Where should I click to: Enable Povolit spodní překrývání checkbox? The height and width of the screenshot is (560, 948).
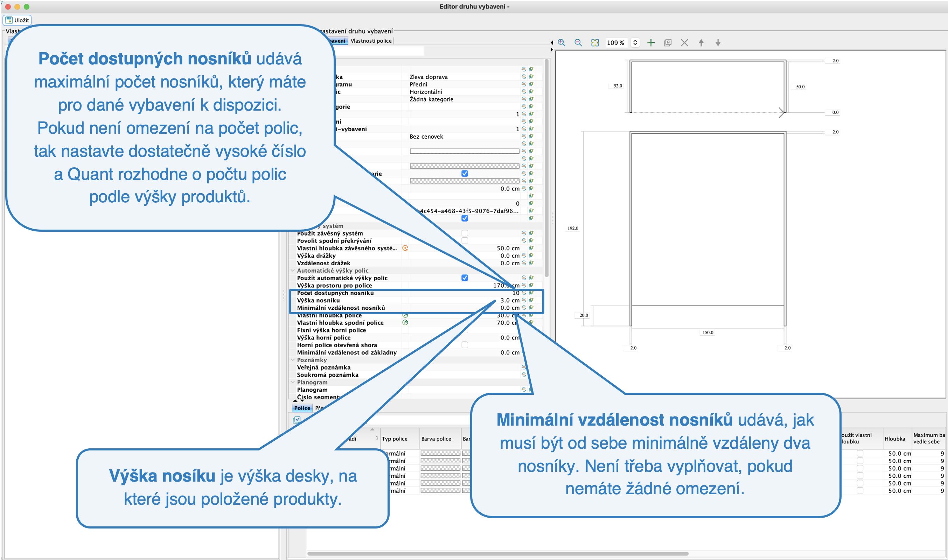click(x=465, y=241)
